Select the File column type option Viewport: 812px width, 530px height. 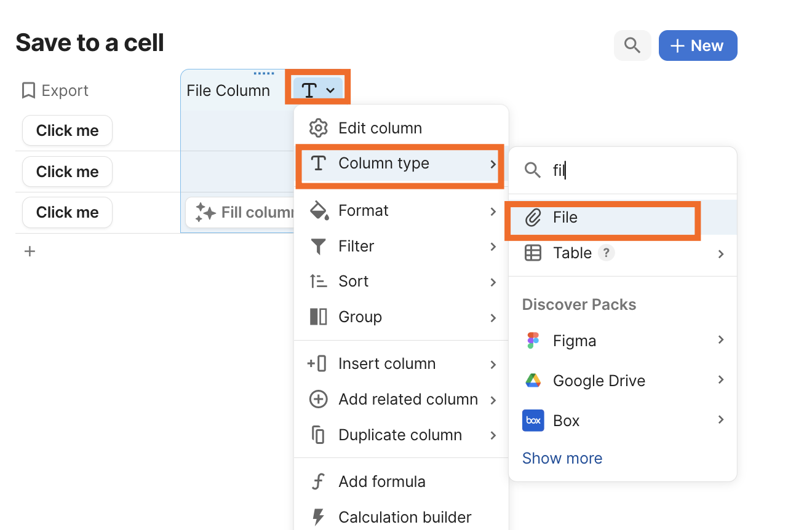tap(565, 218)
